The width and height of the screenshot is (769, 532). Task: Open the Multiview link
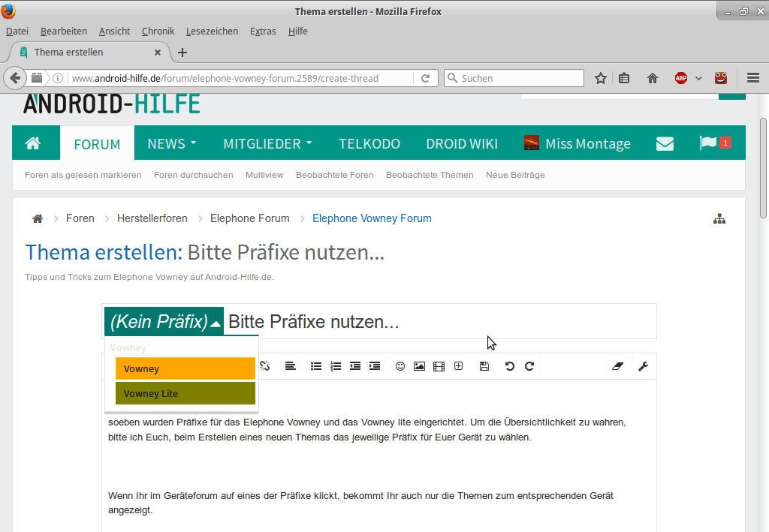pos(264,175)
